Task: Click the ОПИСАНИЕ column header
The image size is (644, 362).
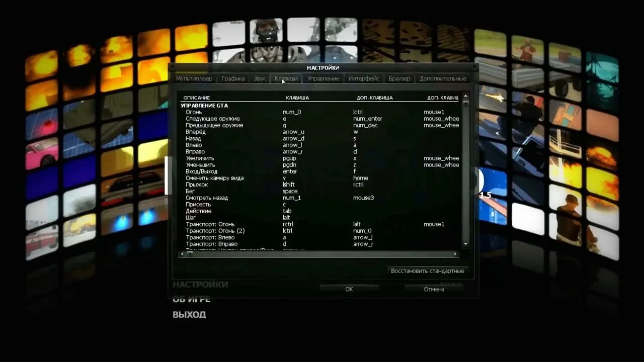Action: [x=197, y=98]
